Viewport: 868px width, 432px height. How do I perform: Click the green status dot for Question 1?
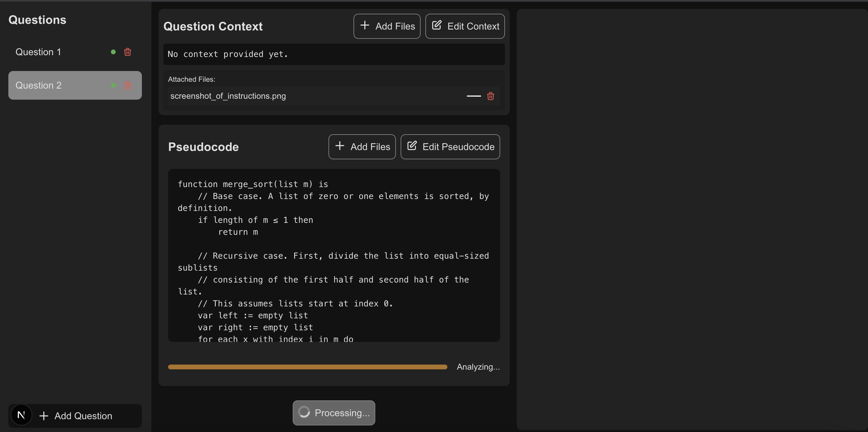(113, 52)
